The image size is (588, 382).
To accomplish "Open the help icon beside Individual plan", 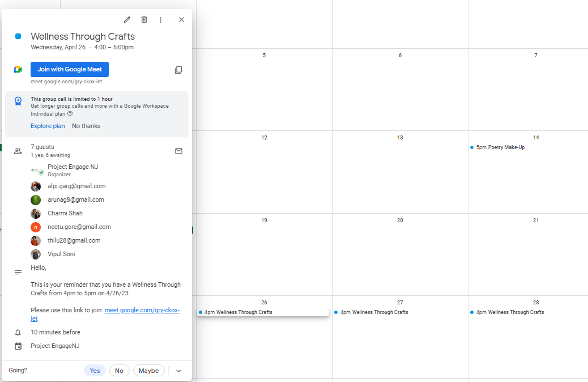I will 70,113.
